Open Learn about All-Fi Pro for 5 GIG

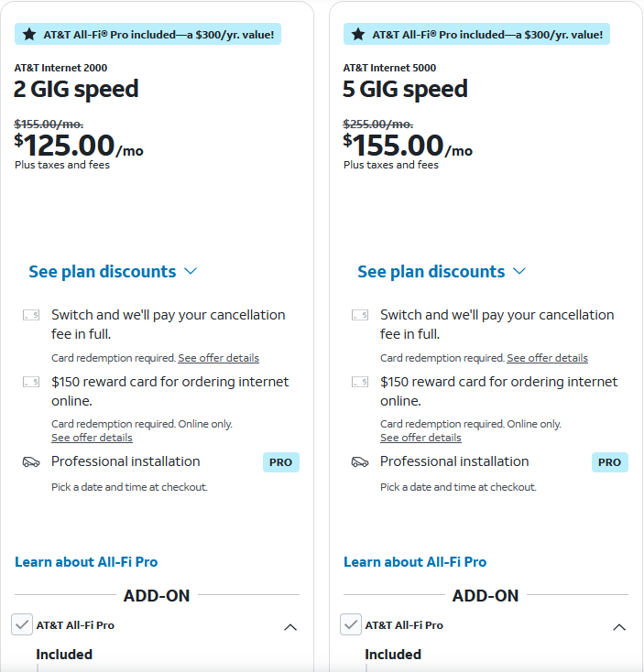tap(415, 562)
